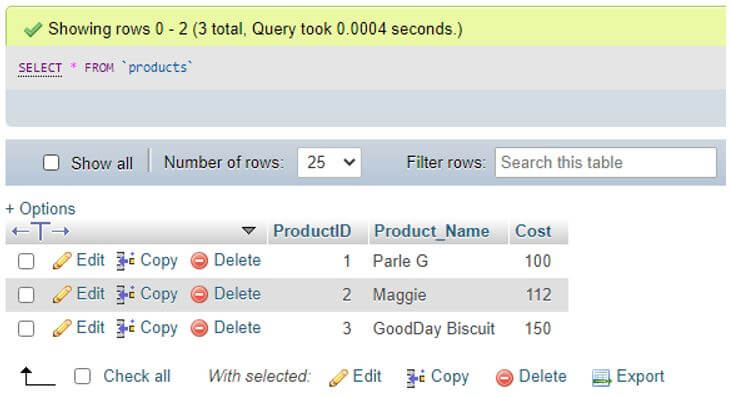
Task: Click Edit link in Maggie row
Action: pyautogui.click(x=90, y=293)
